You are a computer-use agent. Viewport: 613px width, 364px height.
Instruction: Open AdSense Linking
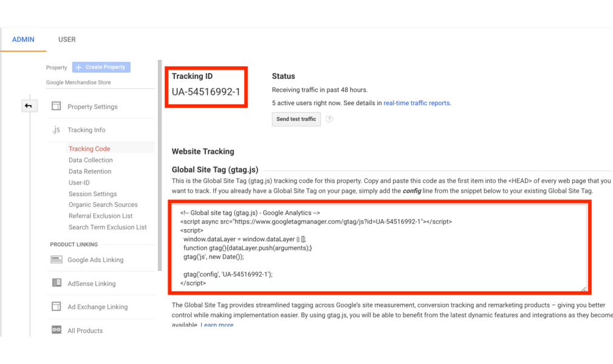click(92, 284)
